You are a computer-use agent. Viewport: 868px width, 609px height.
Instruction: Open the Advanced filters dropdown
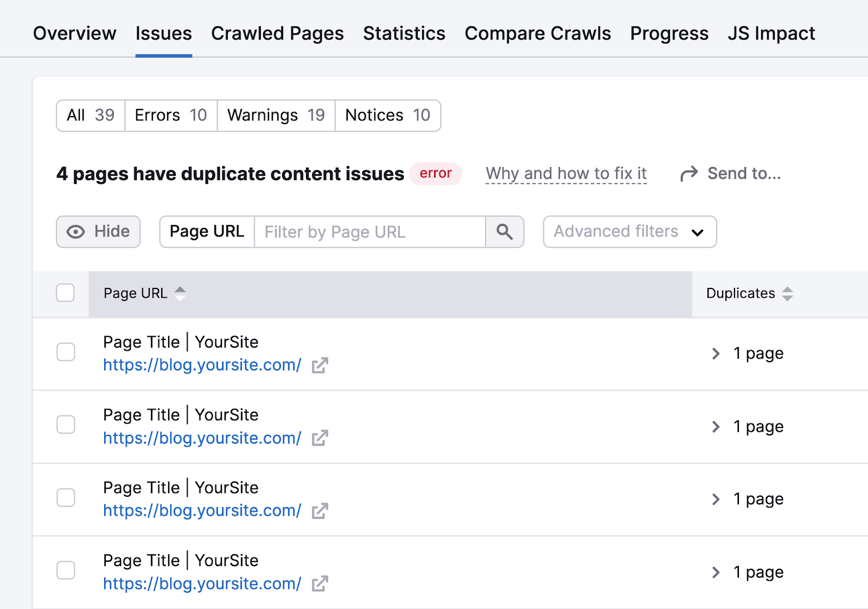(629, 232)
